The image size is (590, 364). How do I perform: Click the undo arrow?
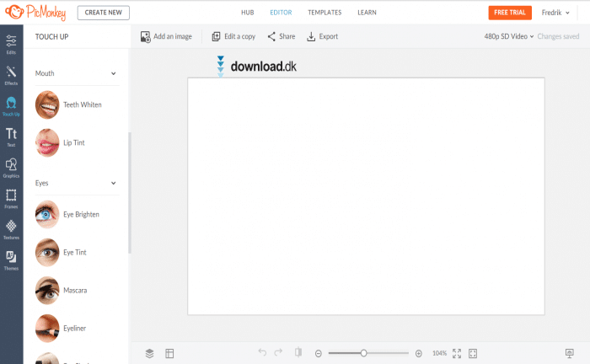click(x=262, y=353)
